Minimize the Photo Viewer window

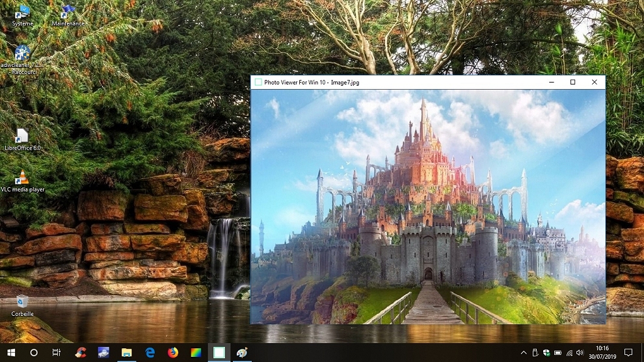coord(552,82)
